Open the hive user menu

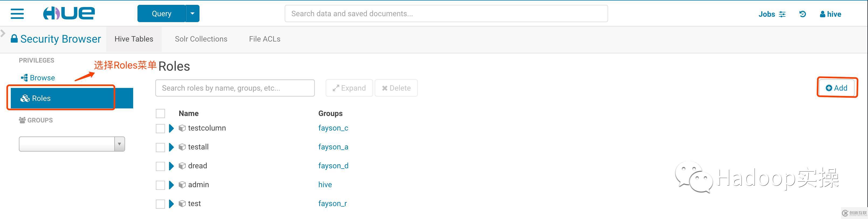click(830, 14)
